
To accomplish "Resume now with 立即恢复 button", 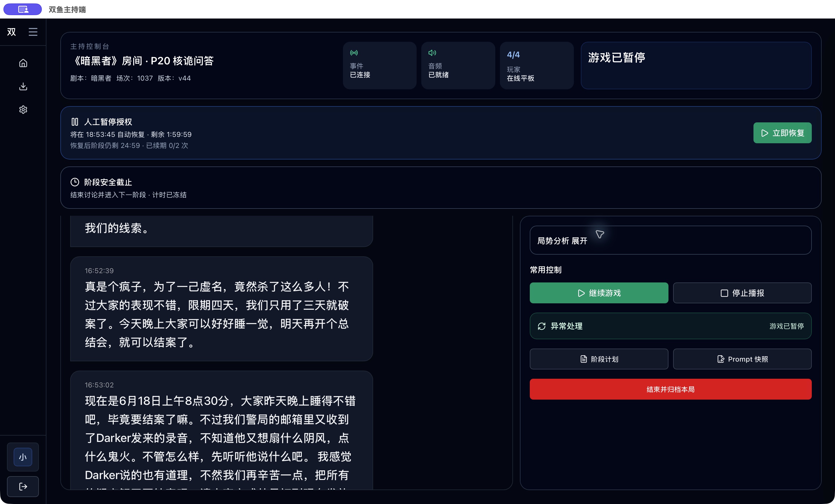I will (x=782, y=133).
